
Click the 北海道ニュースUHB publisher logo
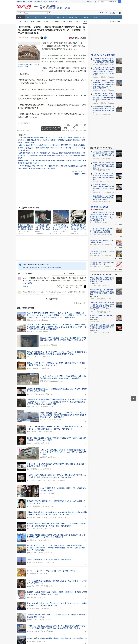(77, 38)
